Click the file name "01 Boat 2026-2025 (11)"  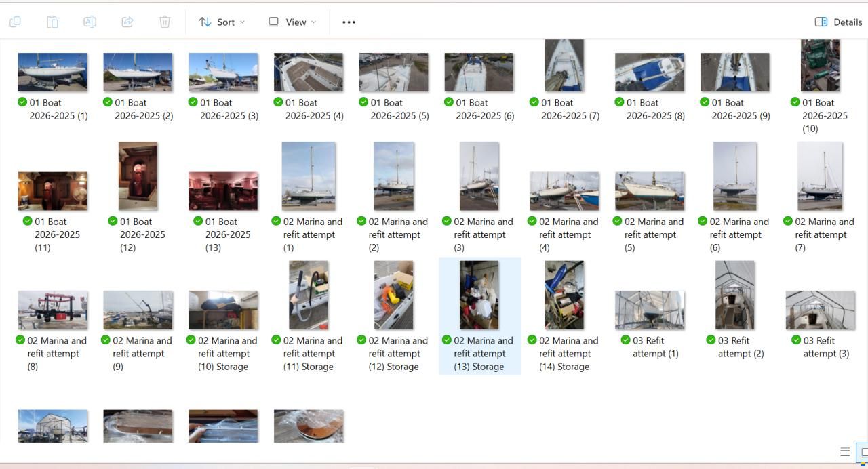[x=57, y=234]
